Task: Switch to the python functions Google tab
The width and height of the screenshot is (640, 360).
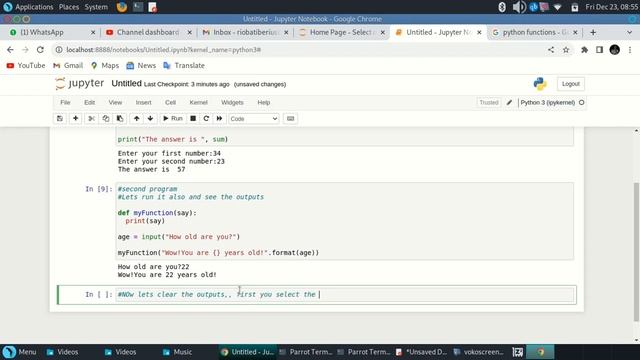Action: [535, 32]
